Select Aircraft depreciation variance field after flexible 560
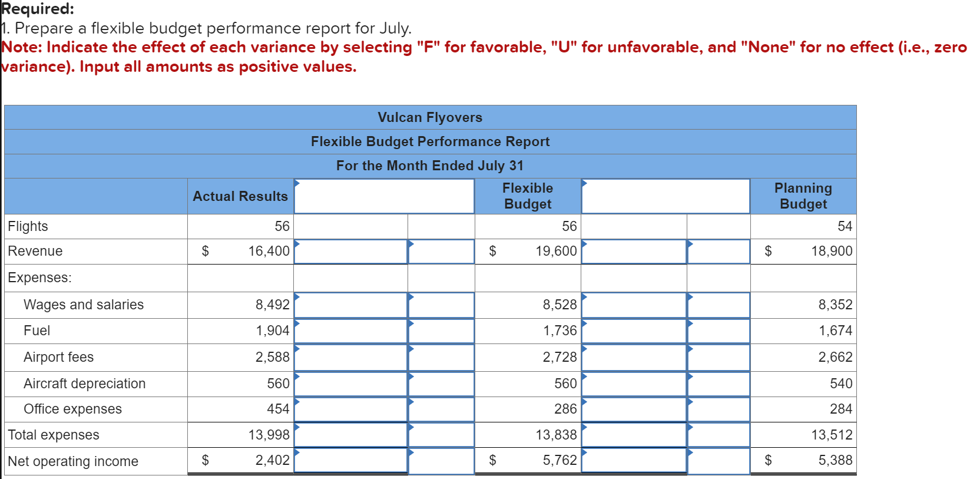980x479 pixels. pyautogui.click(x=634, y=384)
